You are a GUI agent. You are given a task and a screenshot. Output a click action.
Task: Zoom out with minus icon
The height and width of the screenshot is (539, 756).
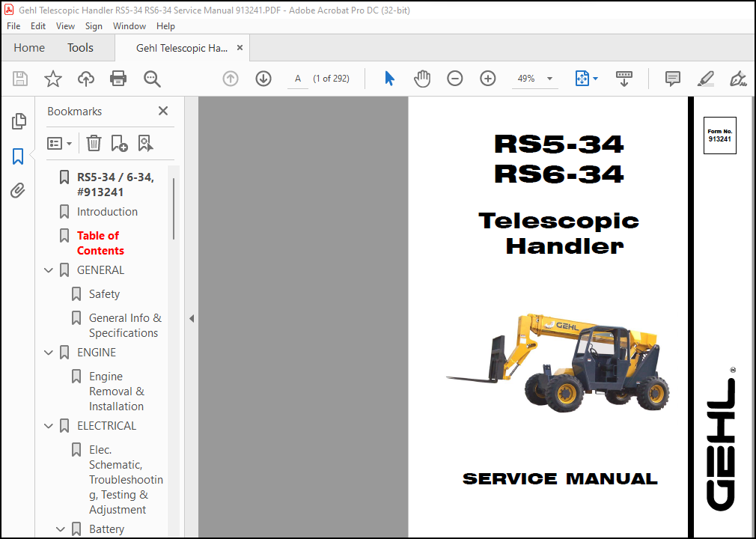[x=454, y=79]
